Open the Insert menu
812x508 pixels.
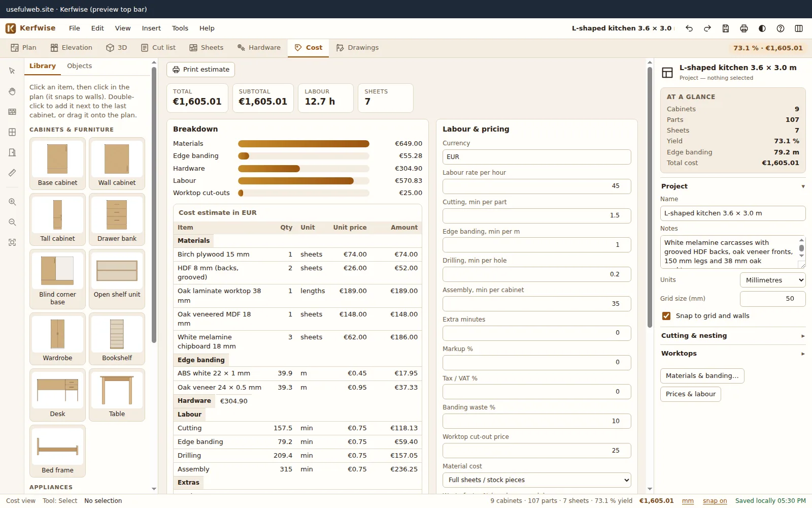pyautogui.click(x=151, y=28)
